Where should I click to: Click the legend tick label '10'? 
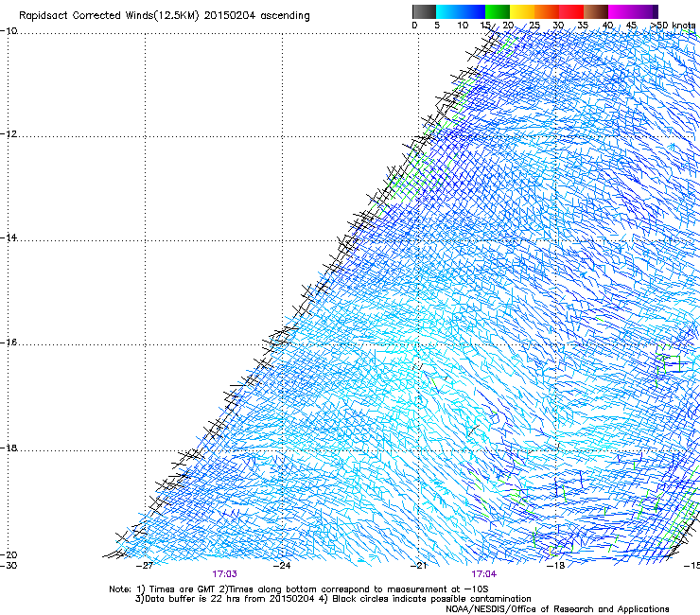463,26
